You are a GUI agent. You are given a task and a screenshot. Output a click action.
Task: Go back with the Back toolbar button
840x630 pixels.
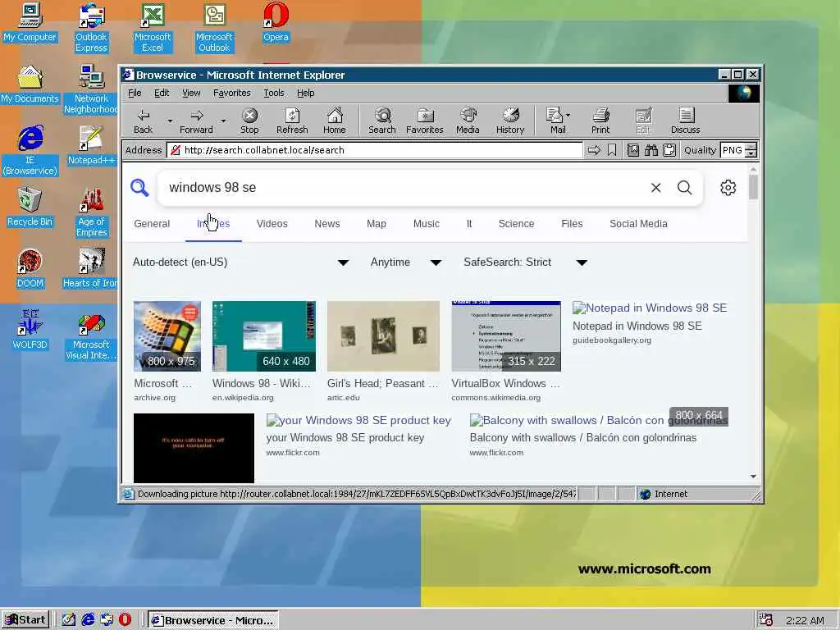[143, 121]
